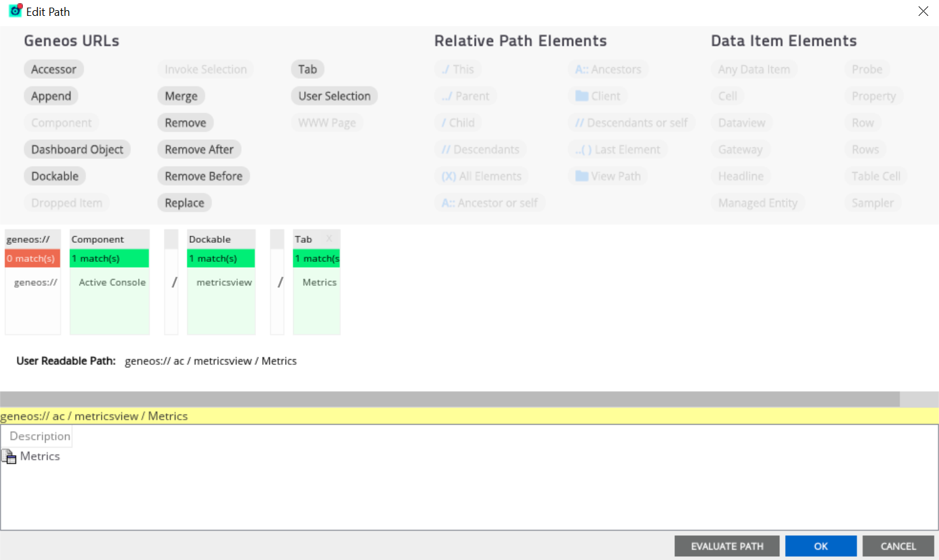Click the Active Console component value
Screen dimensions: 939x560
pyautogui.click(x=112, y=282)
